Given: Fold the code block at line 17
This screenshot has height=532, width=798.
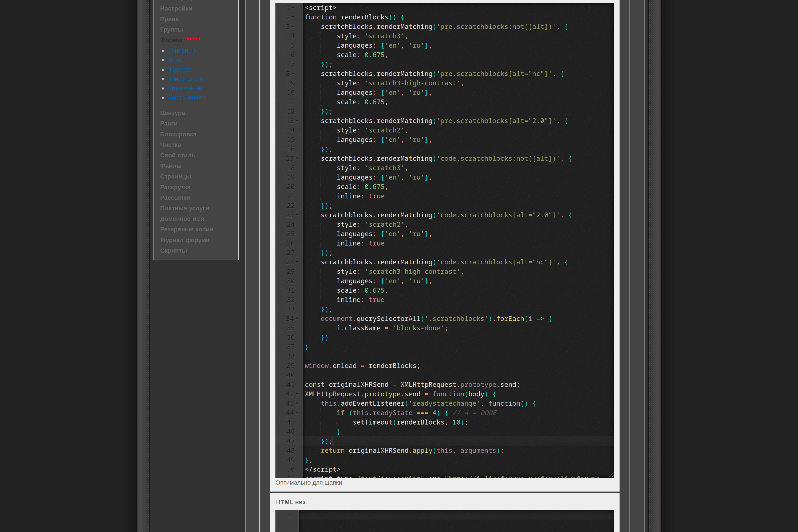Looking at the screenshot, I should click(297, 158).
